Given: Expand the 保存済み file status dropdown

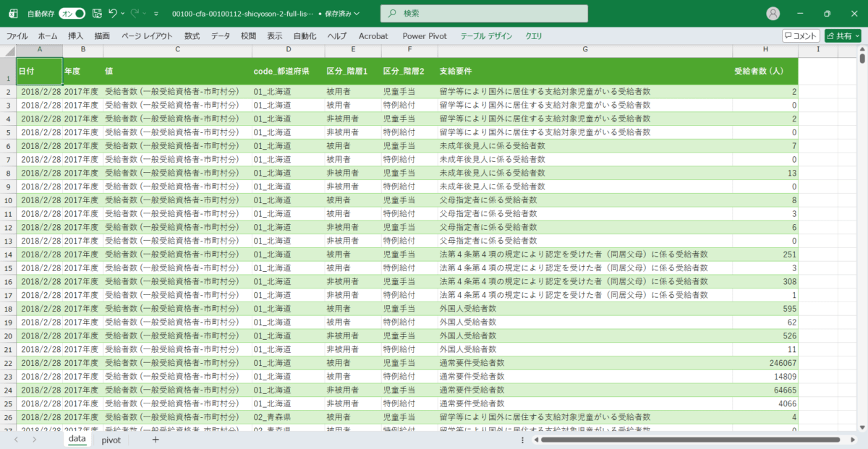Looking at the screenshot, I should click(343, 14).
